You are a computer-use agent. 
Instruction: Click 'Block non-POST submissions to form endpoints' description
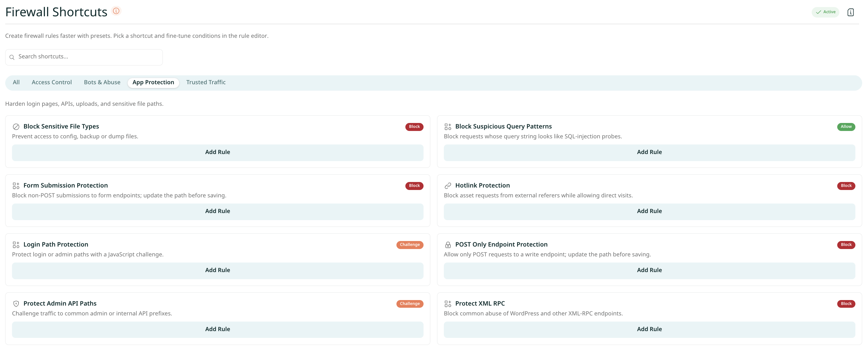click(119, 196)
